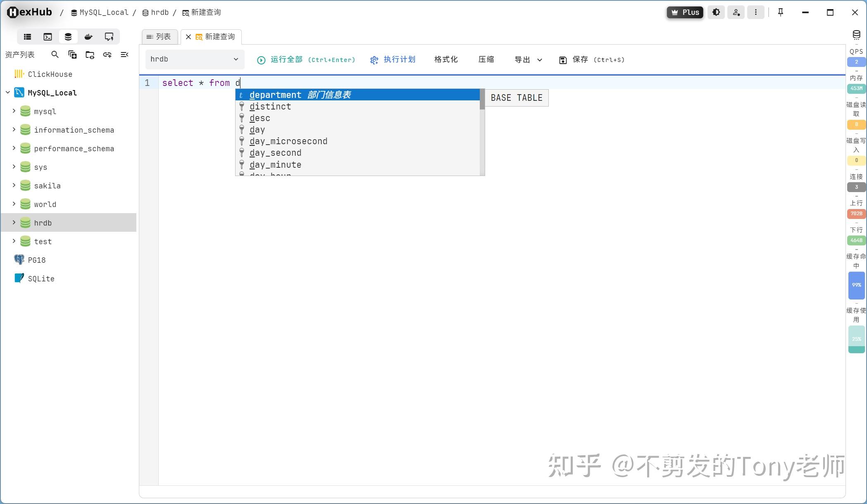Click the execution plan (执行计划) icon
Screen dimensions: 867x504
coord(374,59)
